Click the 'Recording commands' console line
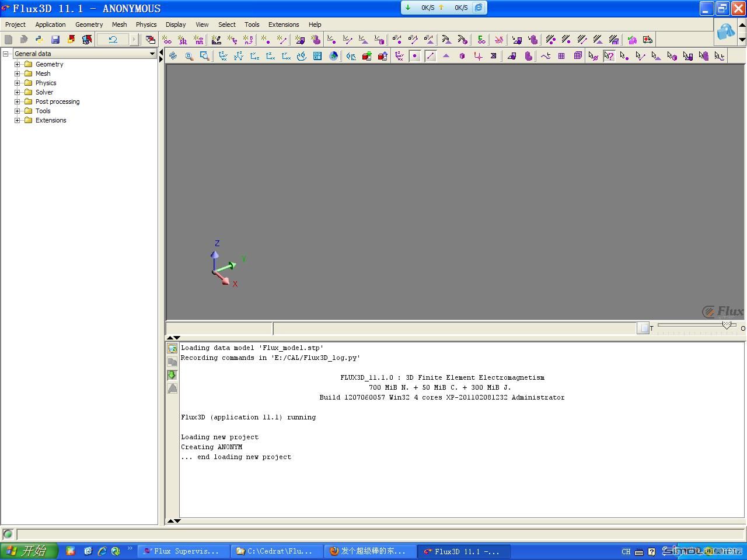 (x=270, y=358)
